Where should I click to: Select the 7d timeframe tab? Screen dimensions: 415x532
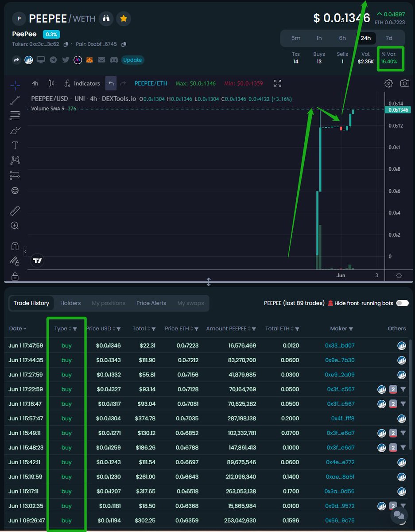pyautogui.click(x=389, y=38)
